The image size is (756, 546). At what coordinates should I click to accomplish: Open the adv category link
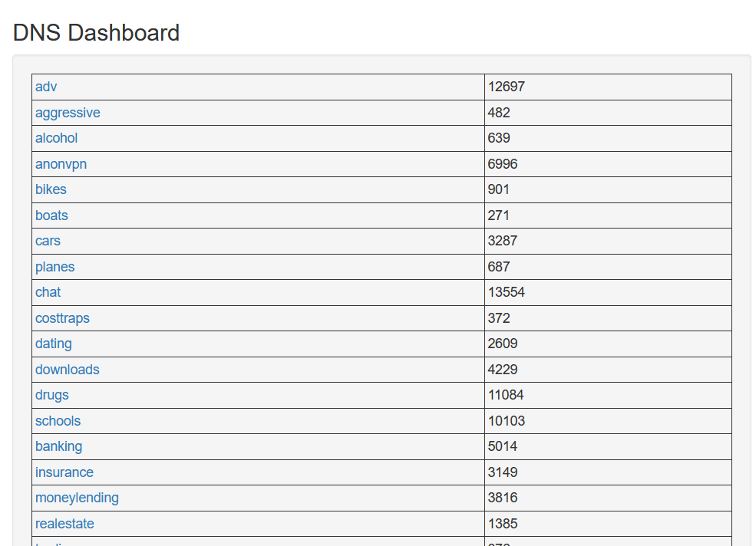[45, 87]
